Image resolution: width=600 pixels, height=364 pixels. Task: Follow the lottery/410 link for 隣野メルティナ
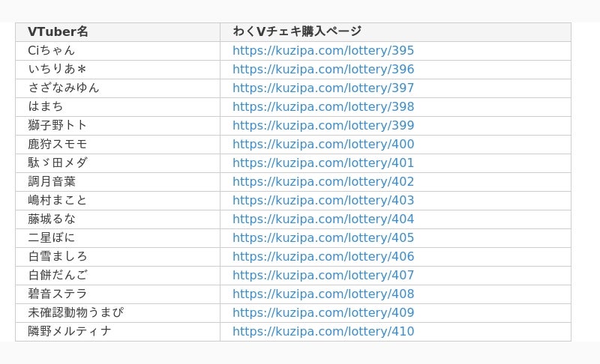tap(322, 332)
